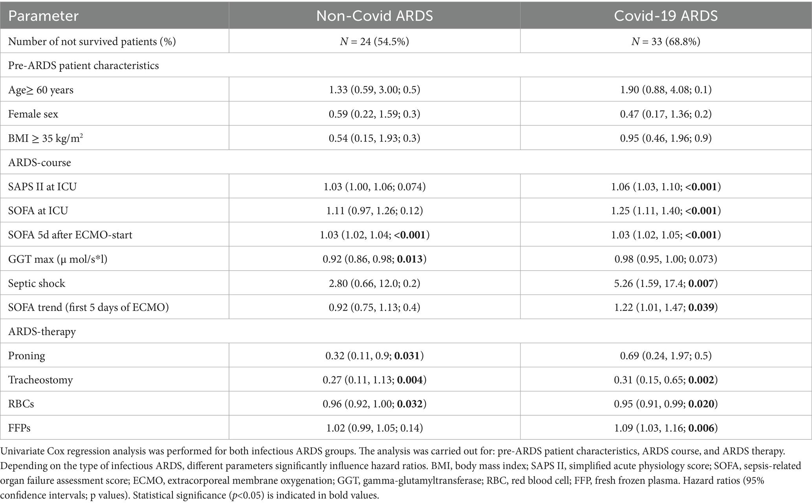Click the N = 33 (68.8%) cell

666,41
